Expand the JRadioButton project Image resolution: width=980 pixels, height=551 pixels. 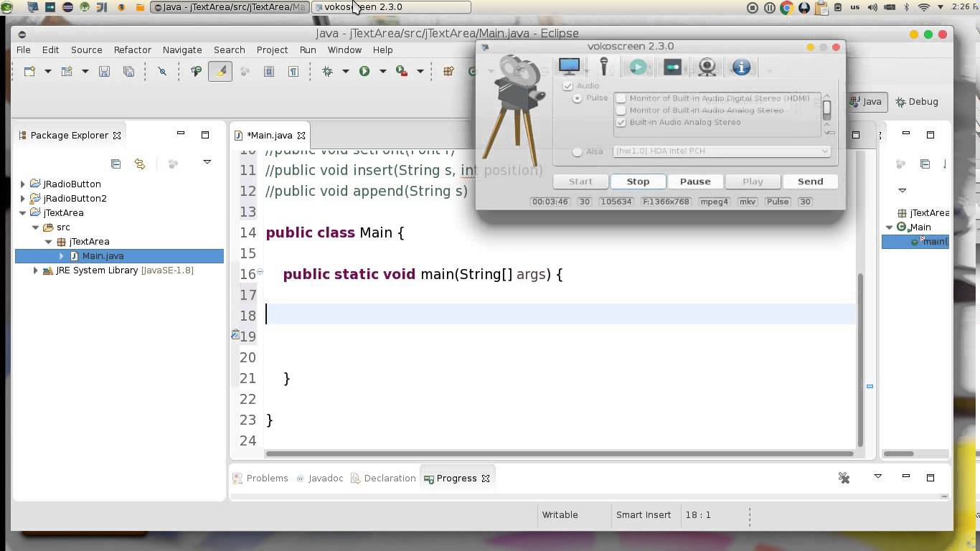coord(22,184)
